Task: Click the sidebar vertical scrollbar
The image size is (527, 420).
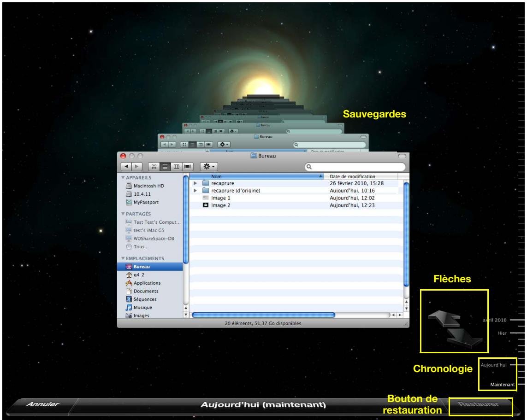Action: (x=186, y=220)
